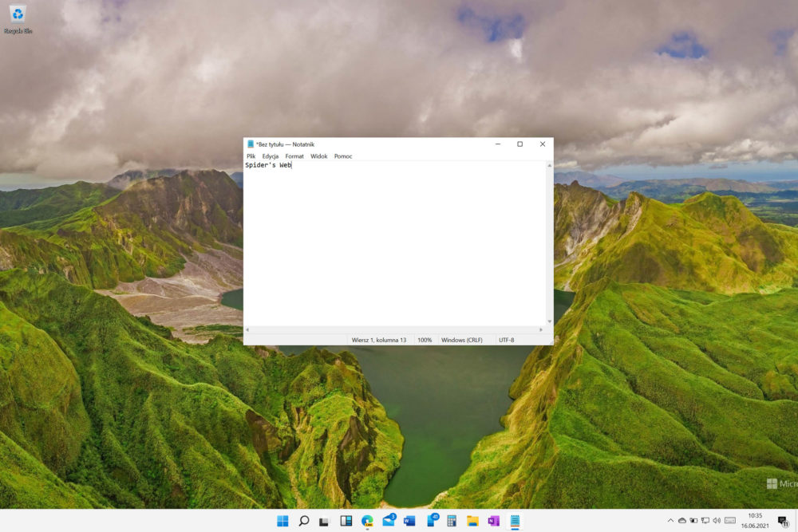Open the Pomoc menu
The image size is (798, 532).
coord(343,156)
